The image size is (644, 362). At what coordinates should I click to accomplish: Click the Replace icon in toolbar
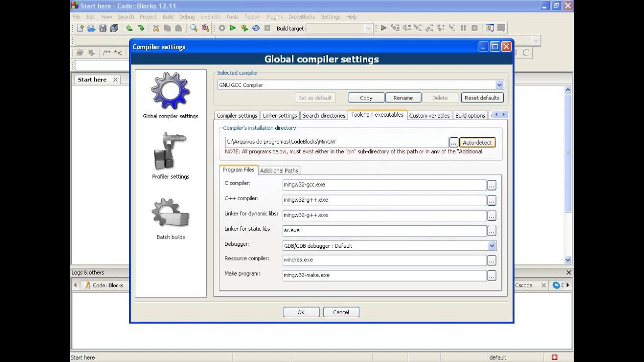pyautogui.click(x=205, y=28)
